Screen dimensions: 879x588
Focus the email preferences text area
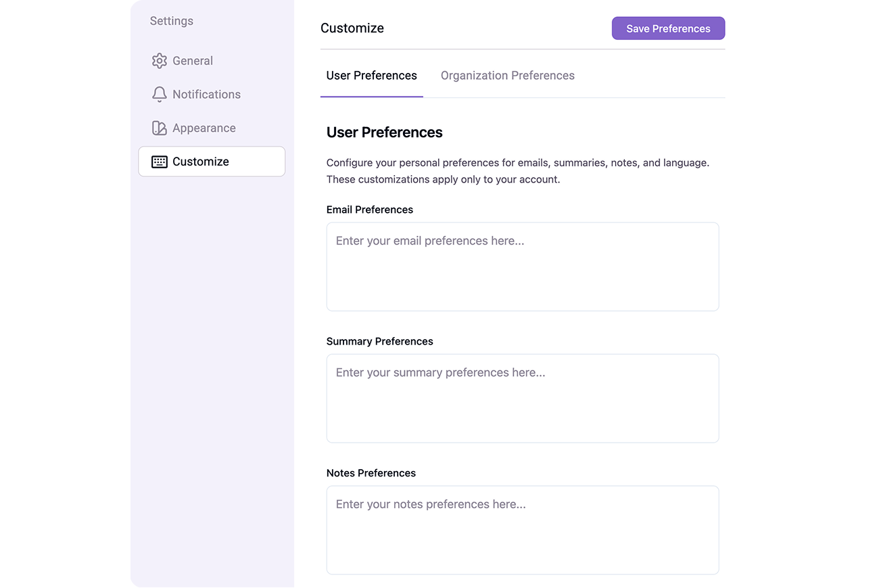coord(523,267)
